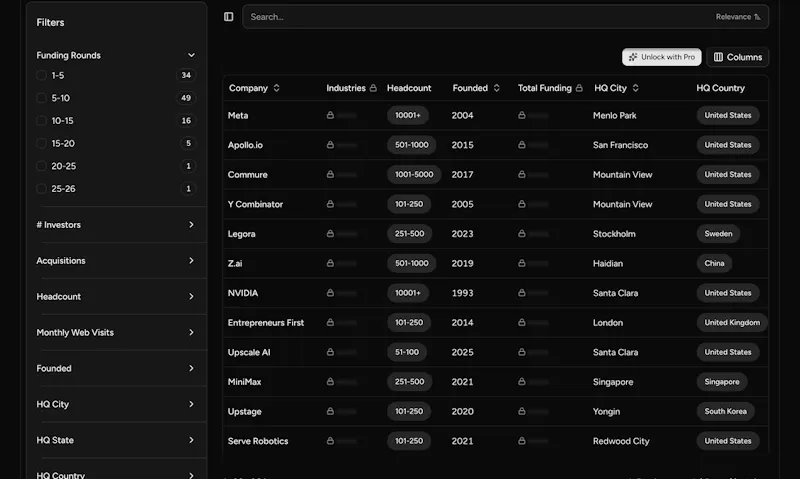This screenshot has height=479, width=800.
Task: Click the Unlock with Pro button
Action: [x=662, y=57]
